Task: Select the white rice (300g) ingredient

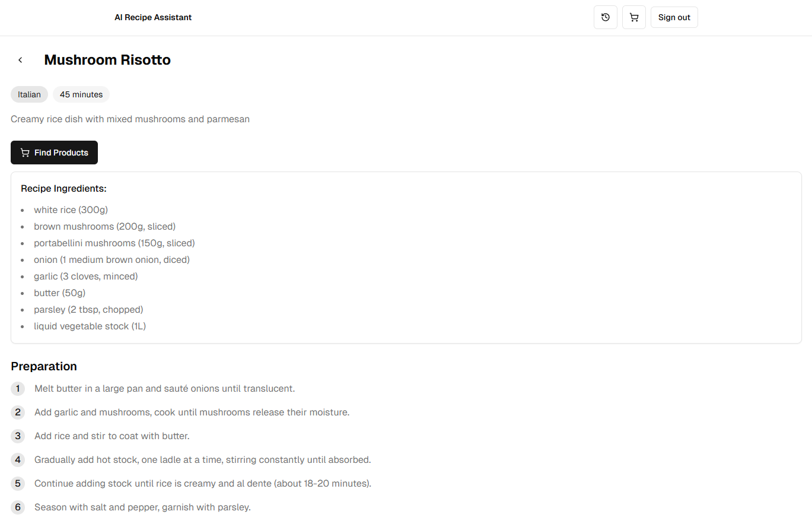Action: pyautogui.click(x=71, y=209)
